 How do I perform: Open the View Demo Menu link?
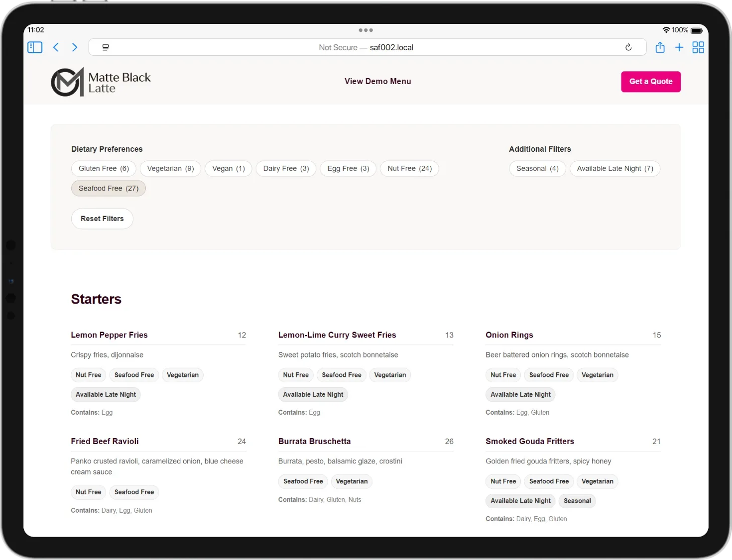click(x=377, y=82)
